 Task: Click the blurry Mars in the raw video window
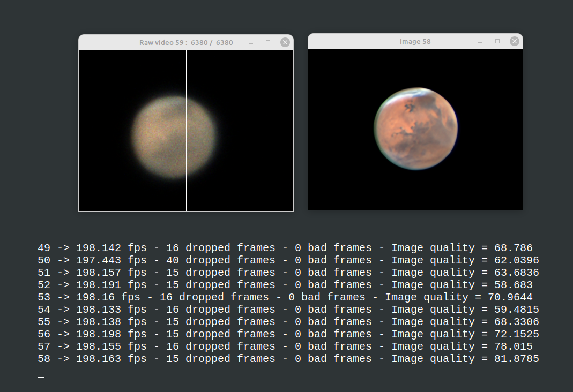pyautogui.click(x=174, y=137)
